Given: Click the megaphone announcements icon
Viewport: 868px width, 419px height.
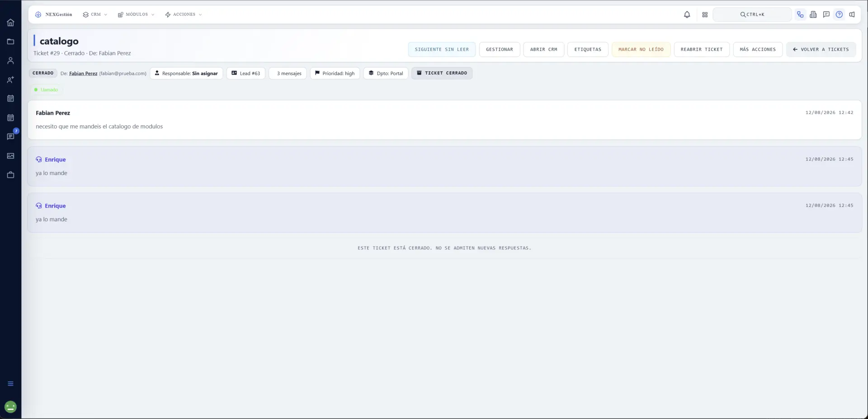Looking at the screenshot, I should point(852,14).
